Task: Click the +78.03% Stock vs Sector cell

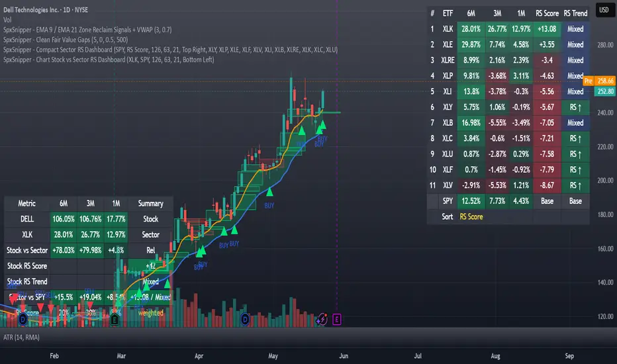Action: (64, 250)
